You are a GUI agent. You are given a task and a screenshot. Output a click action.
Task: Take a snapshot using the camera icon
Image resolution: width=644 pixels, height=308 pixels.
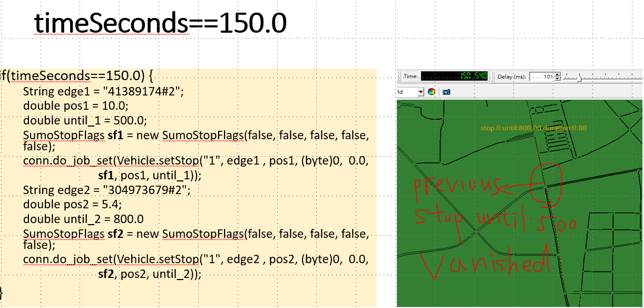[x=446, y=92]
